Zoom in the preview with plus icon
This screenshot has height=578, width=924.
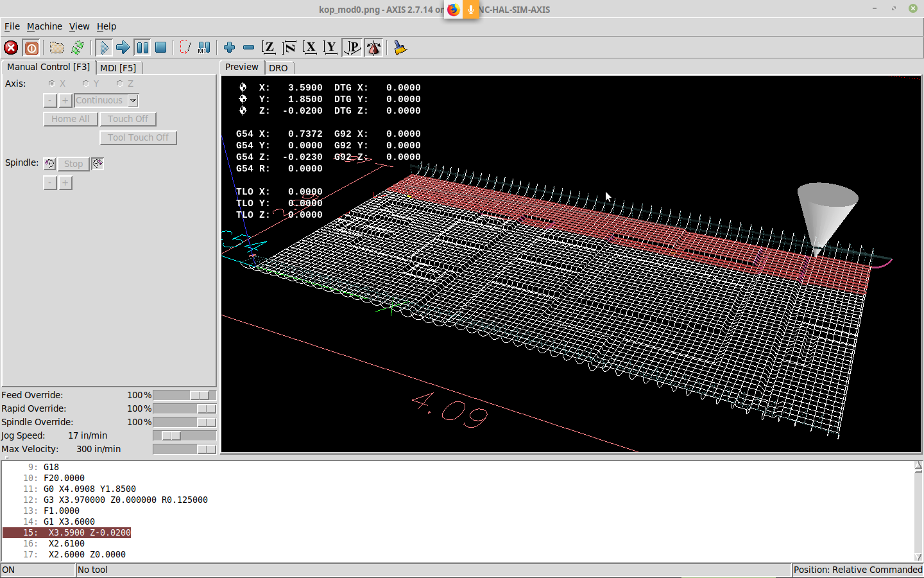click(229, 48)
